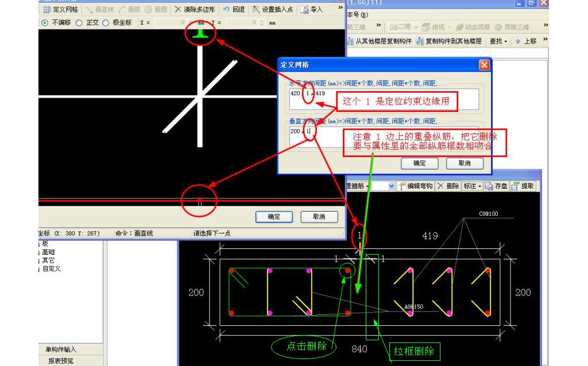588x366 pixels.
Task: Click the C8@100 stirrup label
Action: (x=489, y=214)
